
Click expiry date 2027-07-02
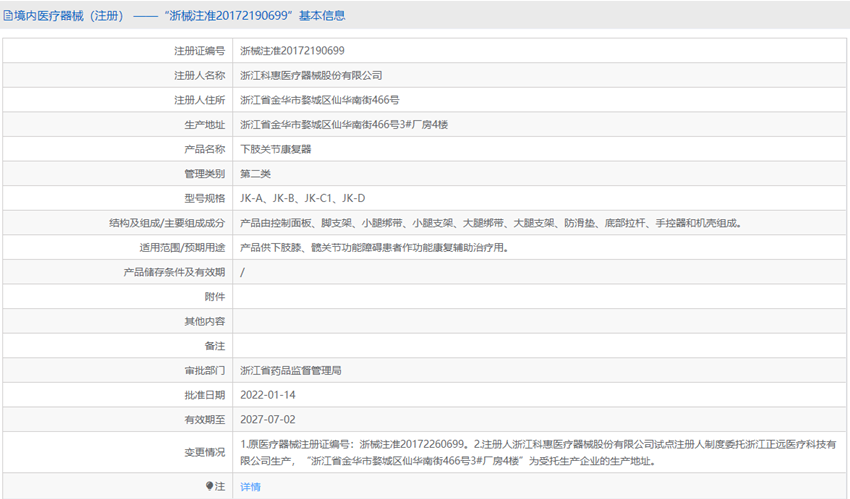click(268, 420)
